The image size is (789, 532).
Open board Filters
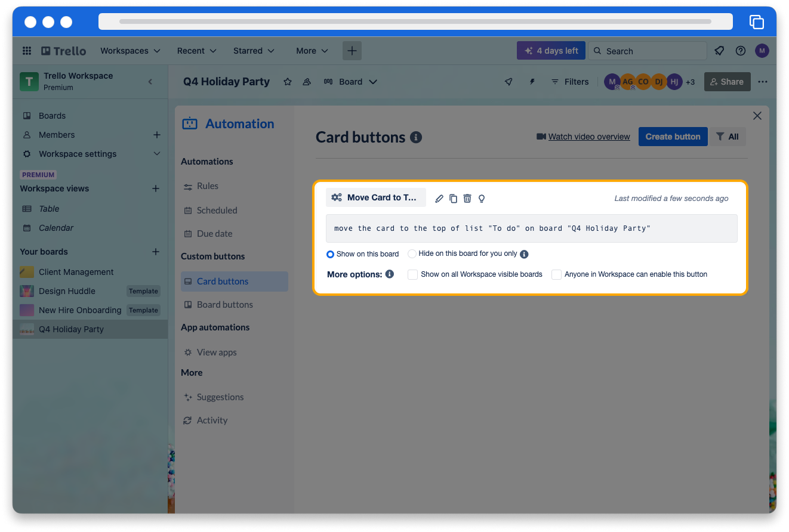(569, 82)
